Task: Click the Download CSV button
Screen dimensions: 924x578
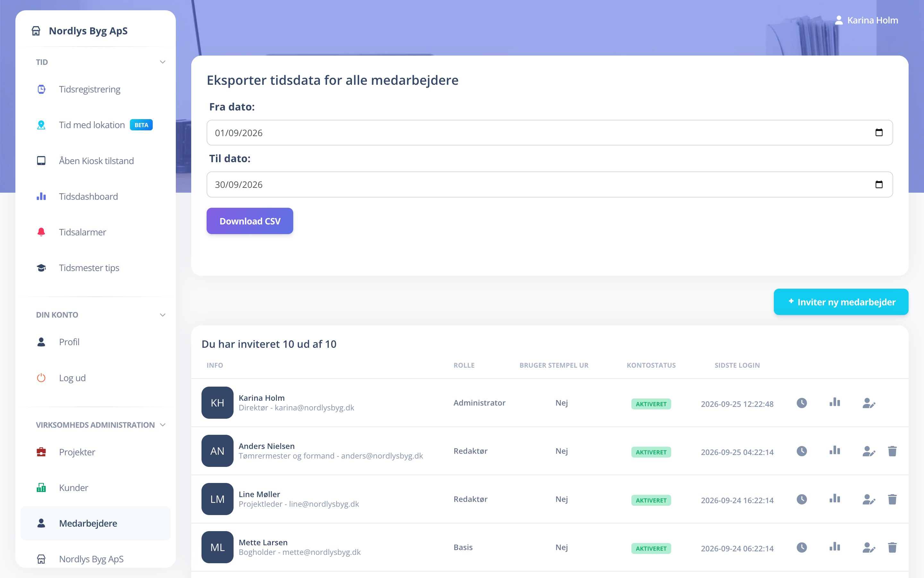Action: [250, 221]
